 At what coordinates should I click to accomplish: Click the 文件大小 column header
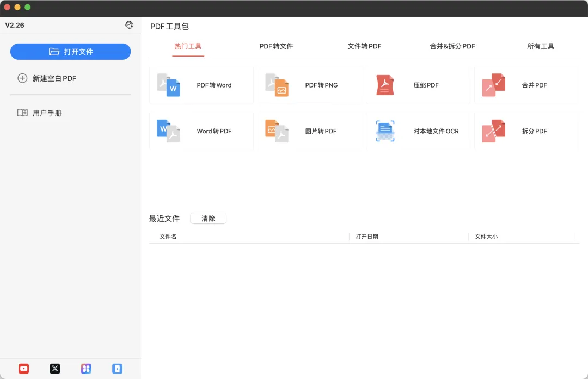pyautogui.click(x=486, y=237)
